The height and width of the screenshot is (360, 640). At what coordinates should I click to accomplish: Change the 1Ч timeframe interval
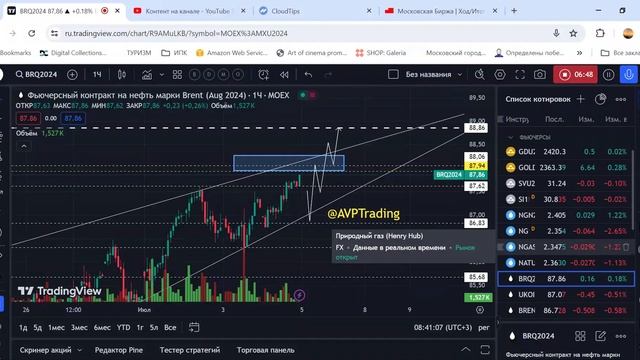97,74
